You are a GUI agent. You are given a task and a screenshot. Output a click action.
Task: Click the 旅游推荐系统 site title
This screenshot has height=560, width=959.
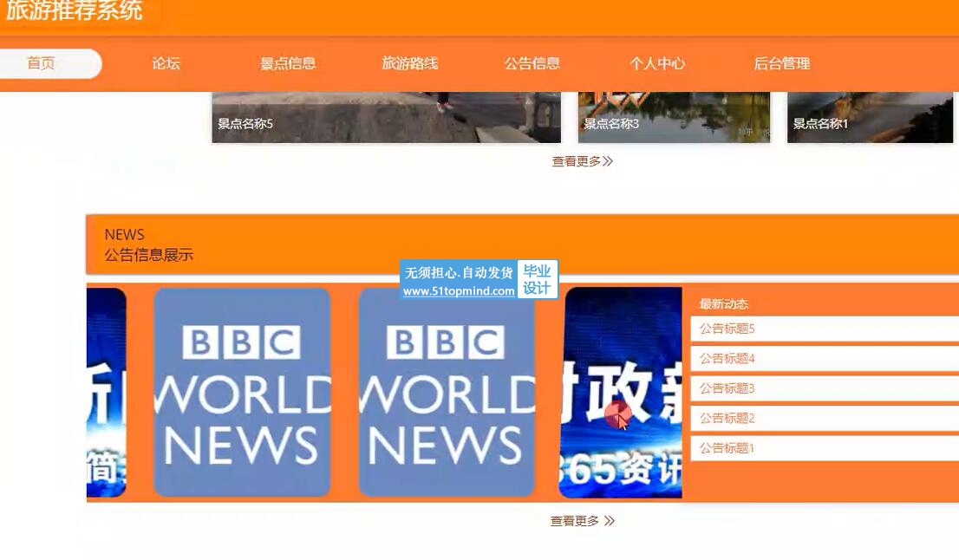pos(75,10)
